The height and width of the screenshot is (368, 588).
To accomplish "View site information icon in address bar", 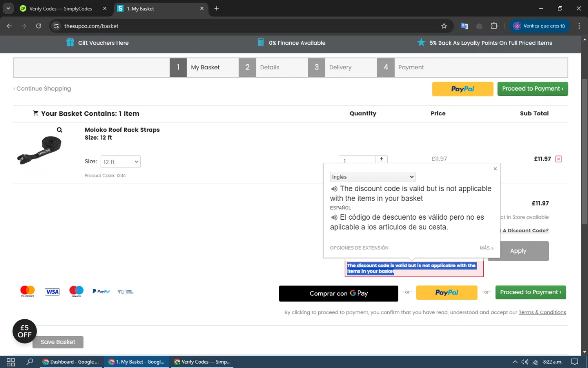I will tap(56, 26).
